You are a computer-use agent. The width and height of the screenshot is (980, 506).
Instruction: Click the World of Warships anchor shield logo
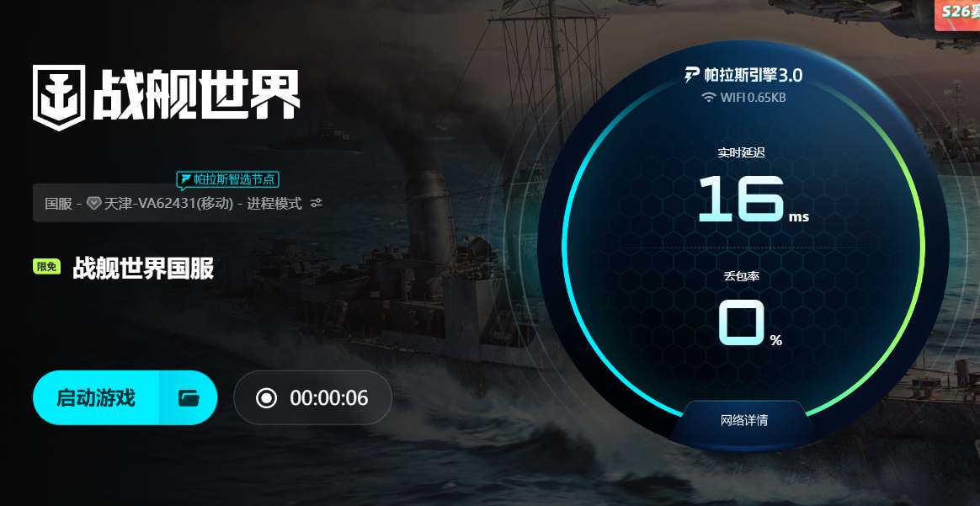pos(59,98)
